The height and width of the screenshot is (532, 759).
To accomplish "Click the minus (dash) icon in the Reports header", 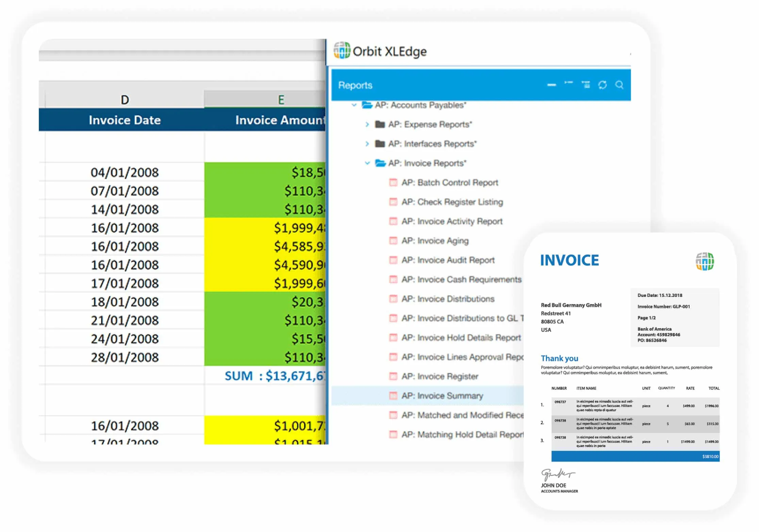I will pyautogui.click(x=551, y=85).
